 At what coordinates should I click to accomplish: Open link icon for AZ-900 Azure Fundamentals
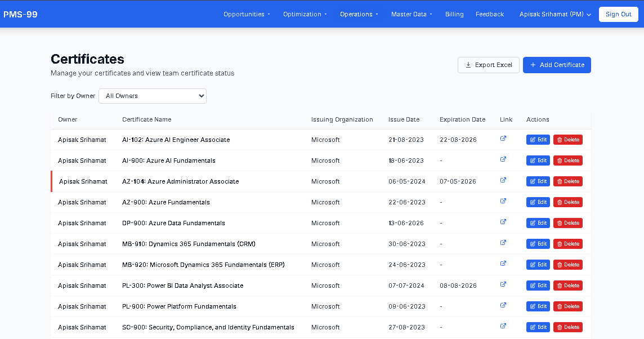tap(503, 201)
